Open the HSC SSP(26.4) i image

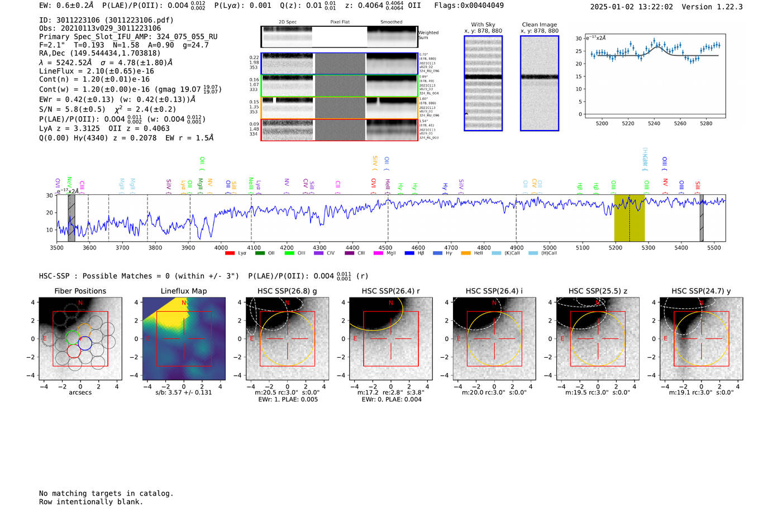(x=494, y=339)
